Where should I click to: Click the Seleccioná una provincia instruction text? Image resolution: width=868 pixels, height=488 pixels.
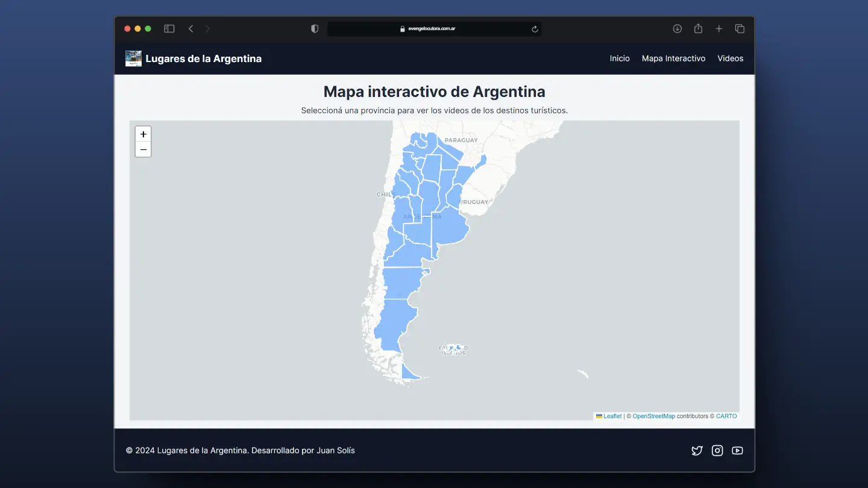(x=435, y=110)
